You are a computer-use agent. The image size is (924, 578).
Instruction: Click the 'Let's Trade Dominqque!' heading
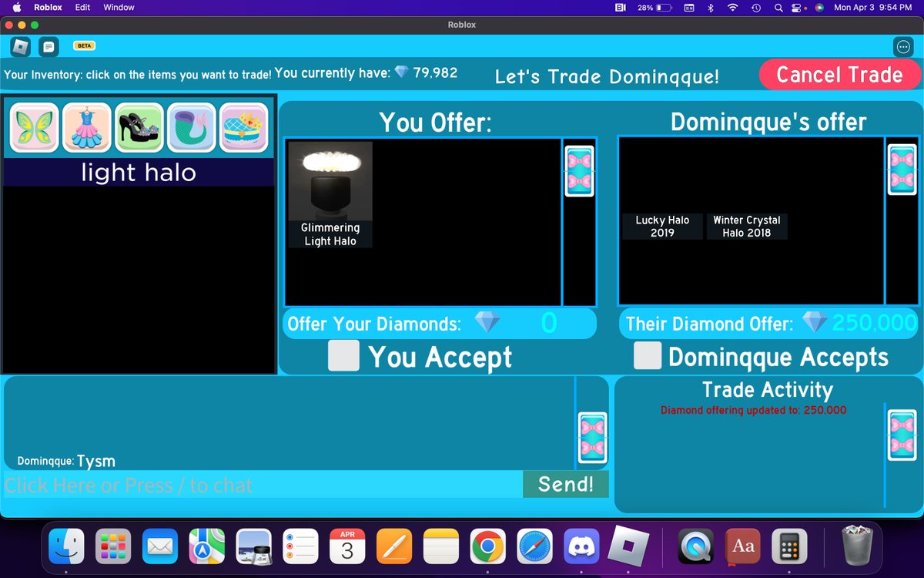tap(607, 76)
